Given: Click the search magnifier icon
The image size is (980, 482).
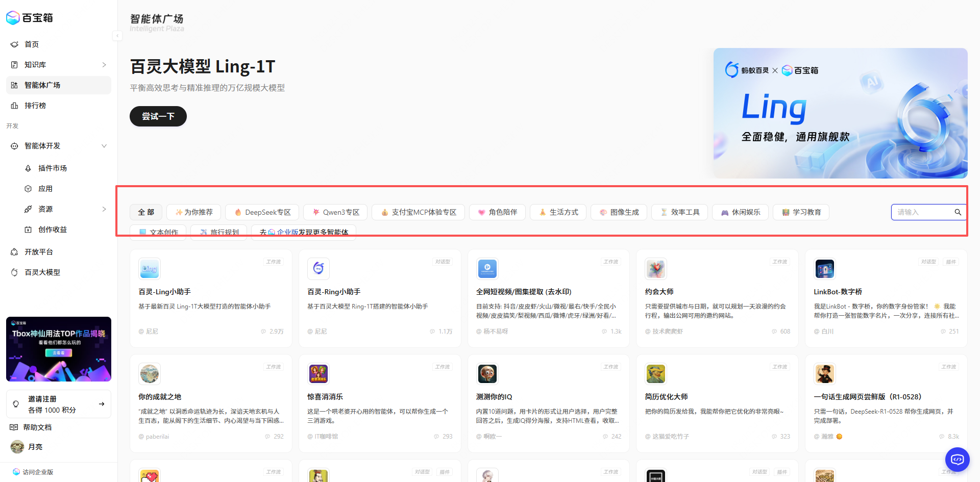Looking at the screenshot, I should click(x=958, y=212).
